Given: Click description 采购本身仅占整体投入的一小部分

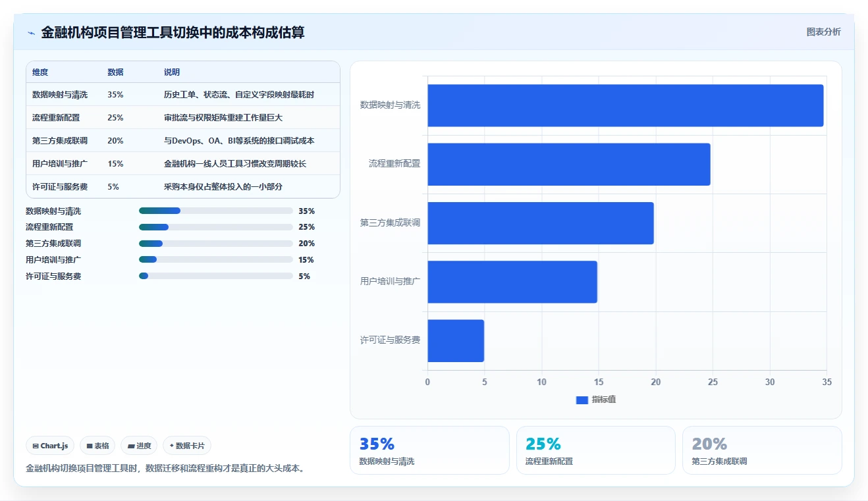Looking at the screenshot, I should [223, 187].
